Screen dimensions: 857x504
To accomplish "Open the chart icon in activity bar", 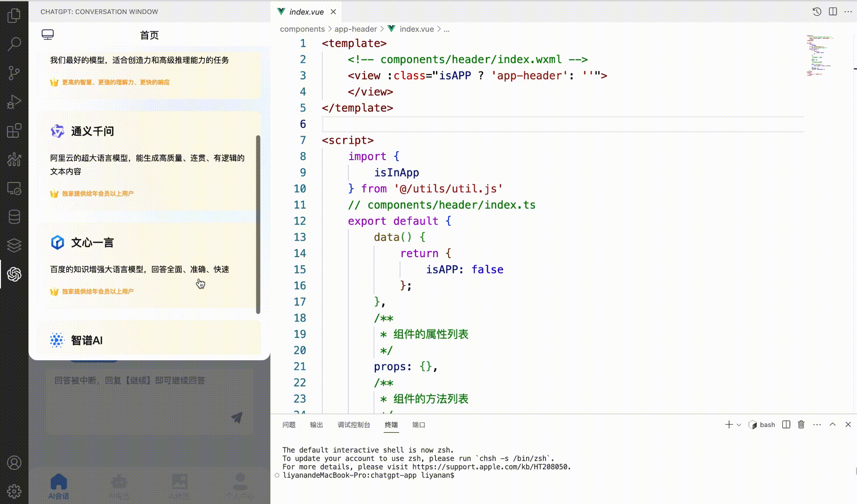I will [14, 160].
